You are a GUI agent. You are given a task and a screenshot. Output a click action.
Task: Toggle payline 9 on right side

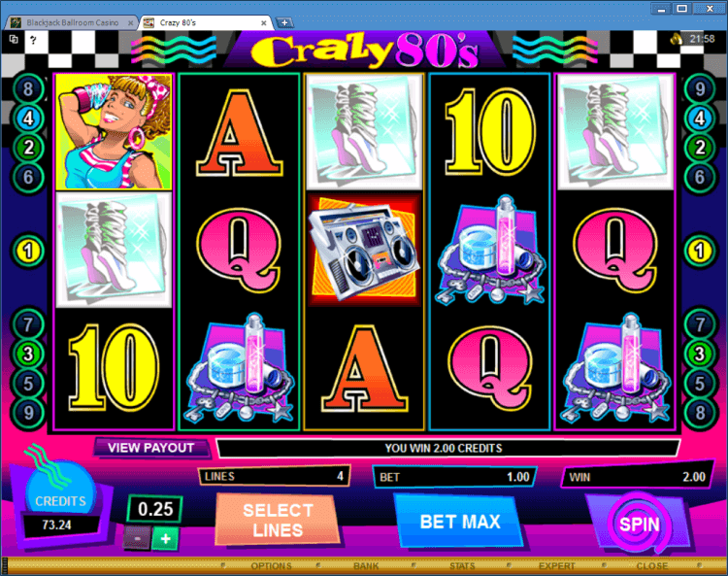(699, 88)
